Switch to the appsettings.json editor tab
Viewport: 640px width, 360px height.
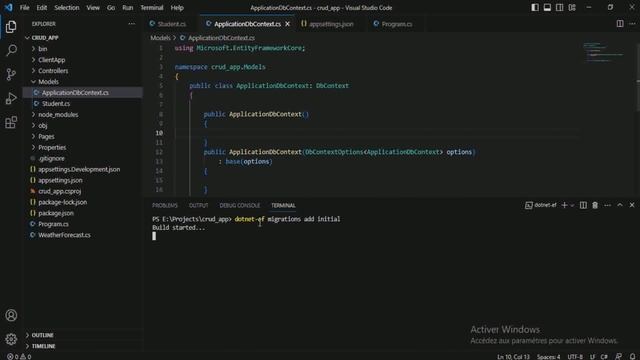[331, 24]
